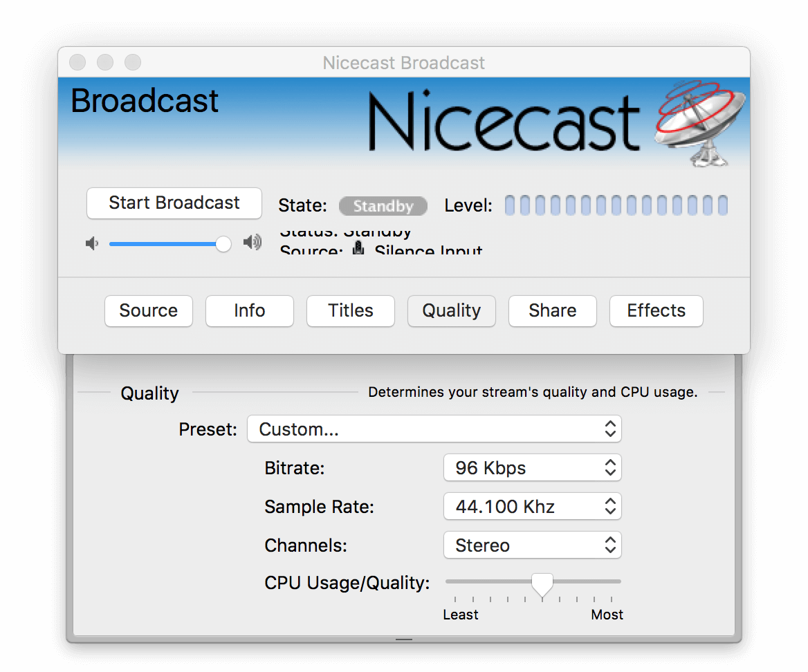Open the Source drawer tab

[149, 311]
